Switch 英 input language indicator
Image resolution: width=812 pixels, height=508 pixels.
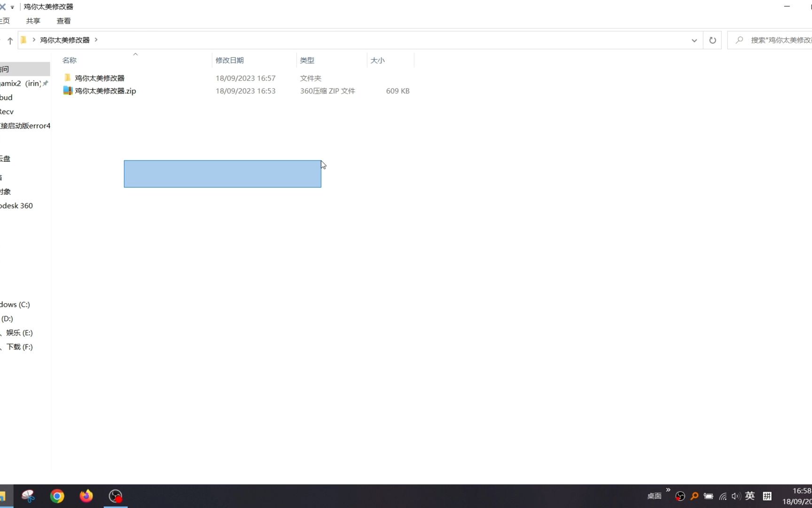(x=750, y=496)
